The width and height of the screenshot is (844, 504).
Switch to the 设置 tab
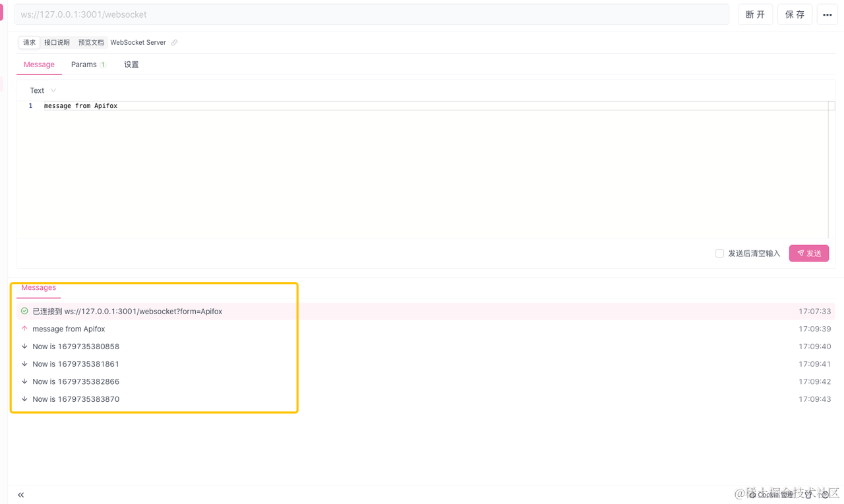131,65
